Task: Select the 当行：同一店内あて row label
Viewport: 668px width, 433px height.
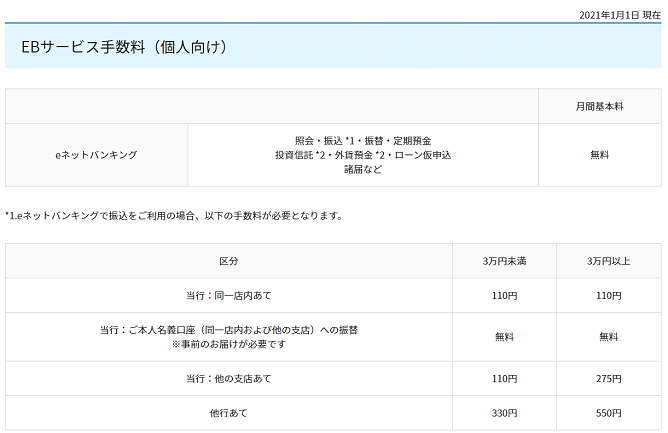Action: click(x=229, y=296)
